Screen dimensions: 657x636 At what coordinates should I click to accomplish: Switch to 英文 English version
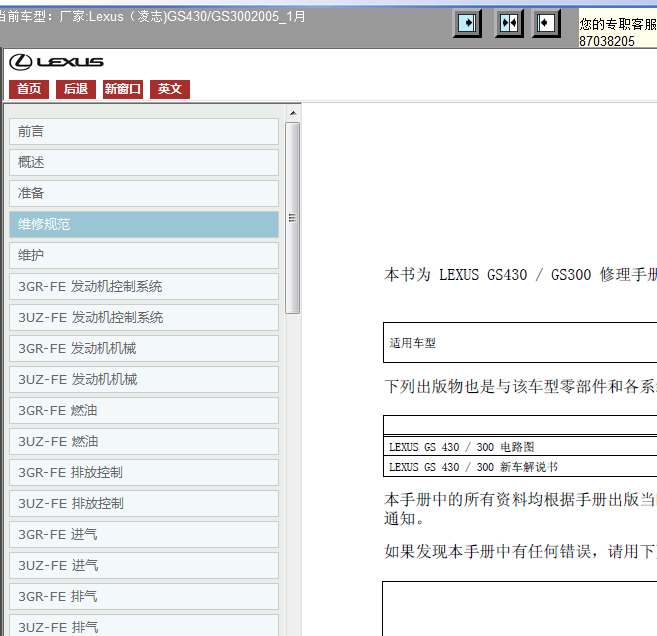pos(170,89)
